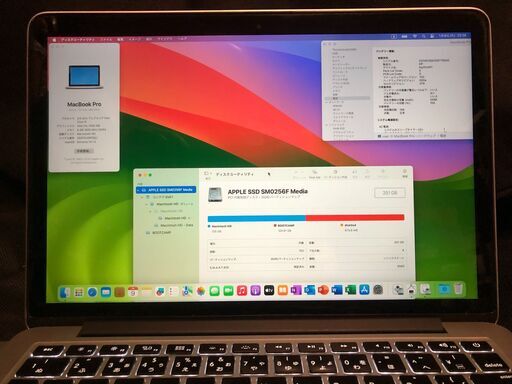Screen dimensions: 512x384
Task: Open Apple TV app in the Dock
Action: [269, 291]
